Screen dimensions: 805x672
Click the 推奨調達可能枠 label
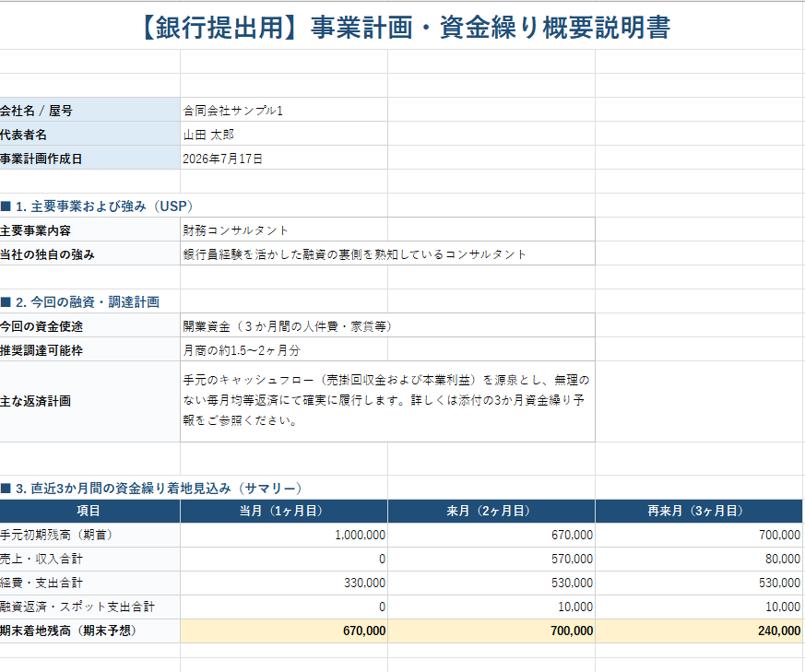89,349
